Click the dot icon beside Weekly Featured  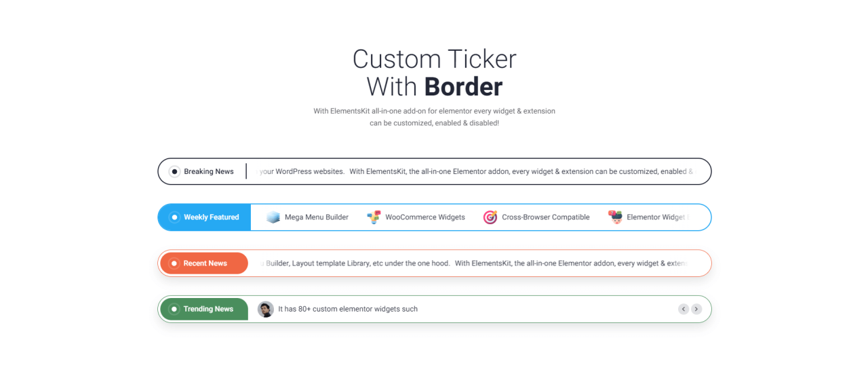pyautogui.click(x=174, y=217)
